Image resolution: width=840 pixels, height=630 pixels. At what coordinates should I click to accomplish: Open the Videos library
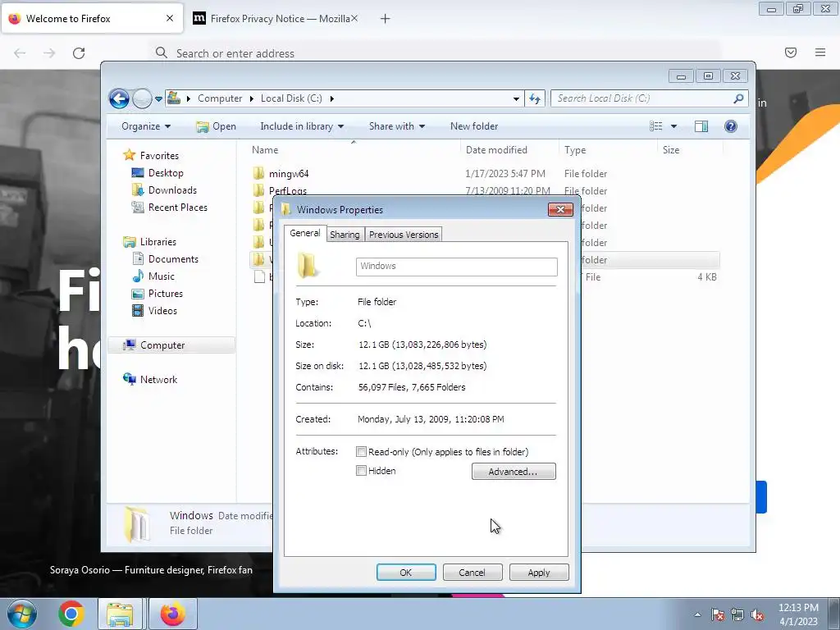pyautogui.click(x=162, y=311)
